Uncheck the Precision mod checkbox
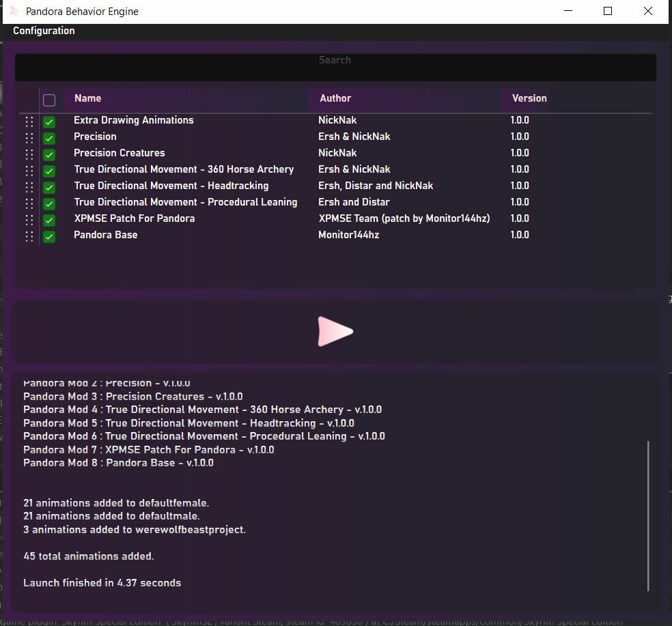672x626 pixels. click(x=49, y=139)
